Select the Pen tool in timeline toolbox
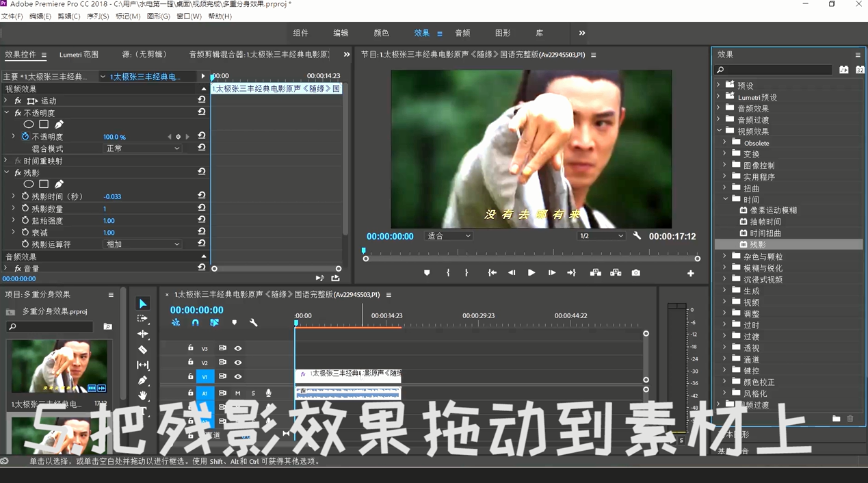 (x=142, y=380)
